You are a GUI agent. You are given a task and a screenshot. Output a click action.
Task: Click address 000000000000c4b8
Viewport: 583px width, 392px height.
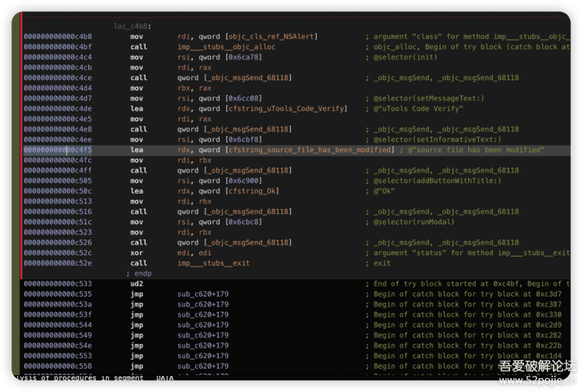click(x=57, y=36)
